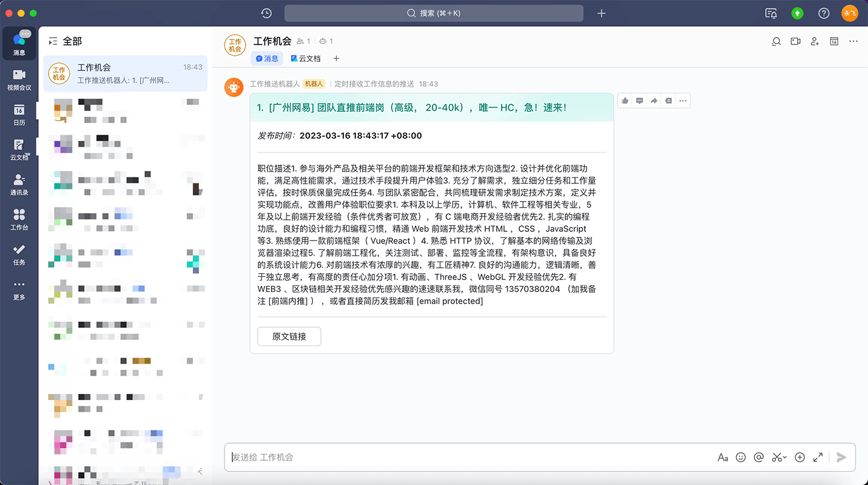Screen dimensions: 868x485
Task: Open more actions for the job message
Action: 683,101
